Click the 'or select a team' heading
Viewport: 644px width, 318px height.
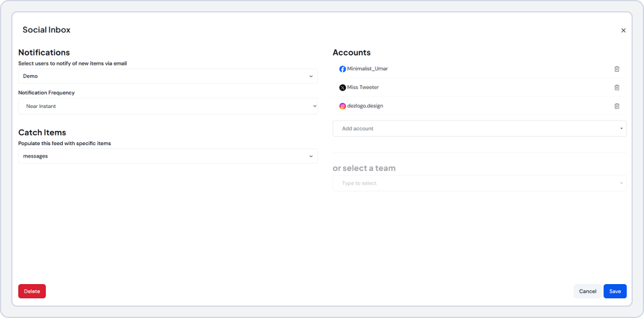click(364, 168)
